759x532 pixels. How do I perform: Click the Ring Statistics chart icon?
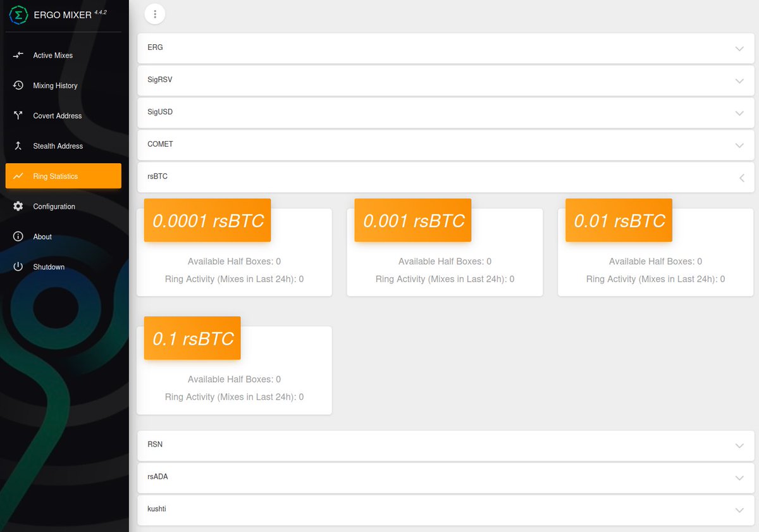(x=18, y=176)
